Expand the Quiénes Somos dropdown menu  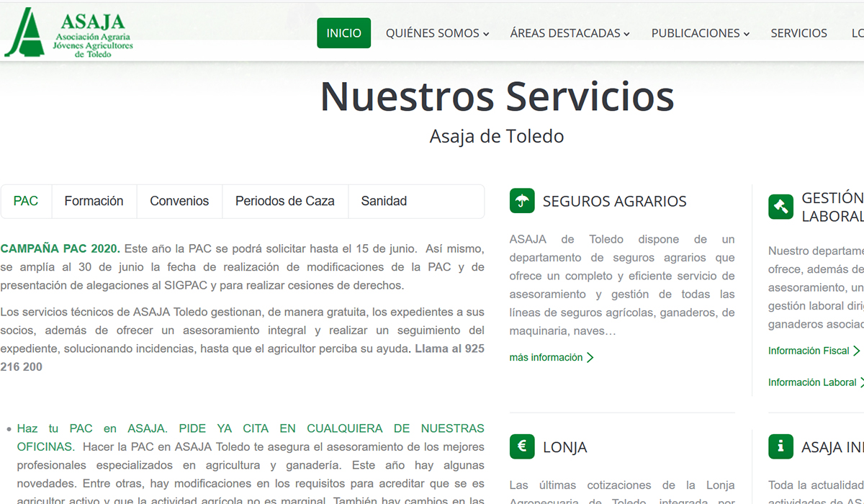[x=437, y=33]
